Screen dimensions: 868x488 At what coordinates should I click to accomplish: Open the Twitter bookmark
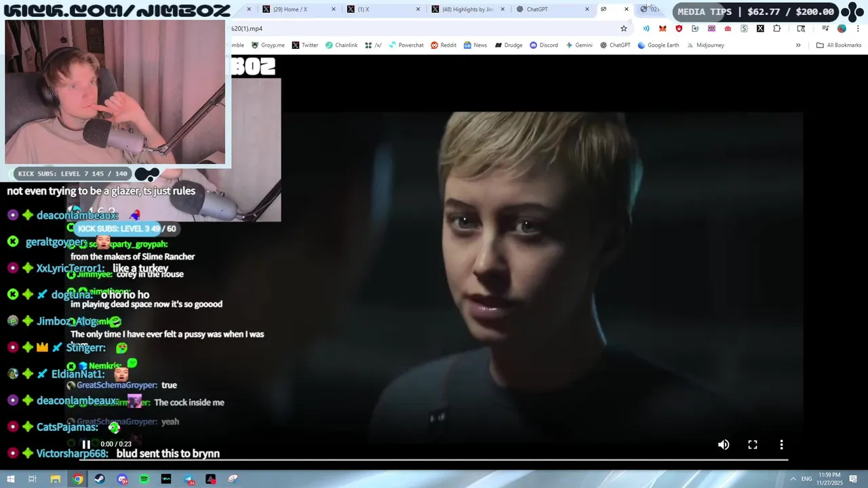click(x=305, y=45)
